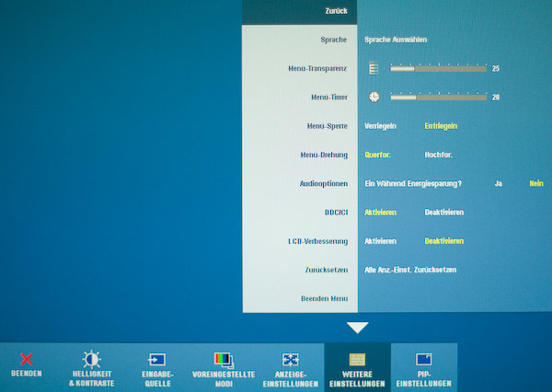Open Anzeige-Einstellungen display icon

[x=291, y=360]
